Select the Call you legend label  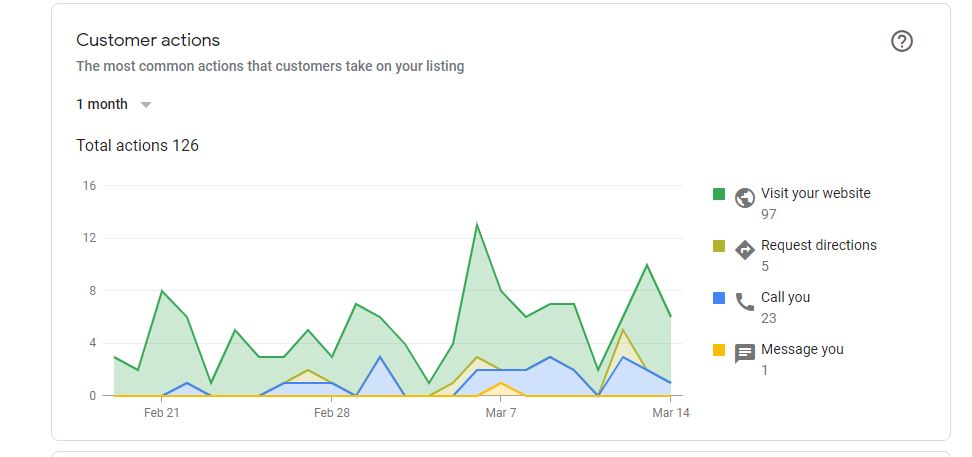pyautogui.click(x=785, y=297)
